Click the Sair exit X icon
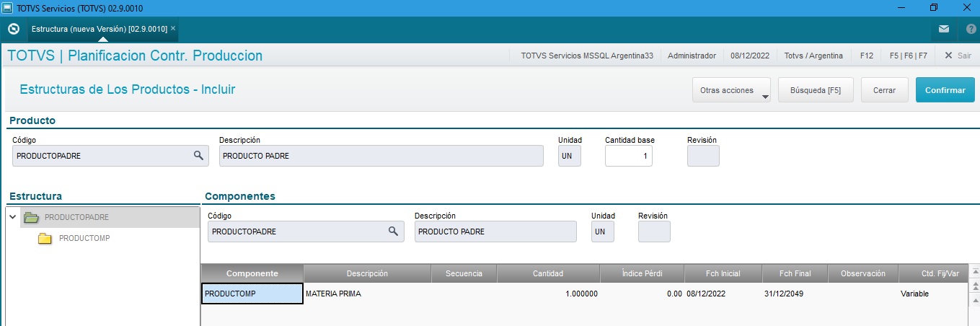This screenshot has height=326, width=980. (x=948, y=56)
